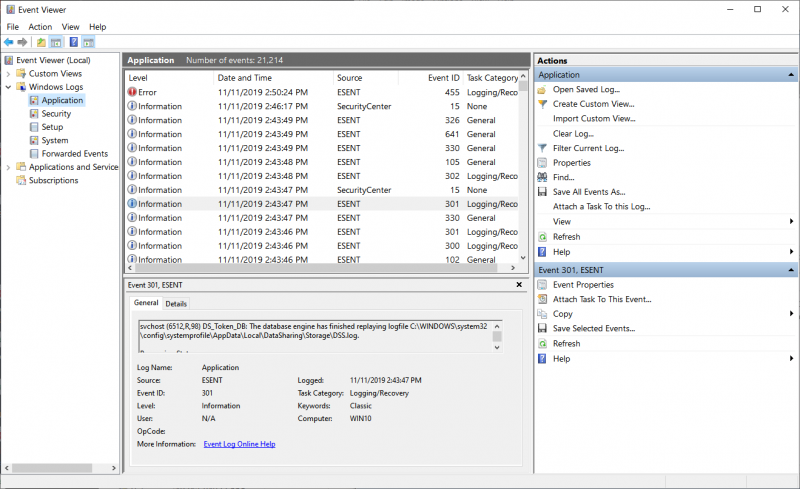Click the Attach Task To This Event icon
This screenshot has width=800, height=489.
click(542, 300)
